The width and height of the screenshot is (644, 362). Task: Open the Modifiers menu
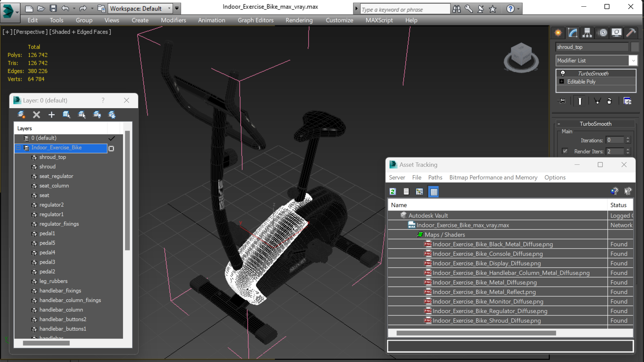173,20
